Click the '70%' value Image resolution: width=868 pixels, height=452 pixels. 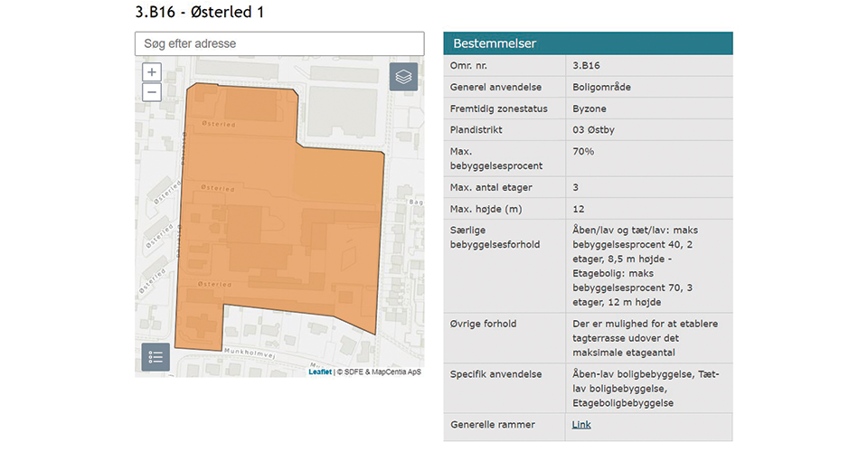(x=583, y=151)
